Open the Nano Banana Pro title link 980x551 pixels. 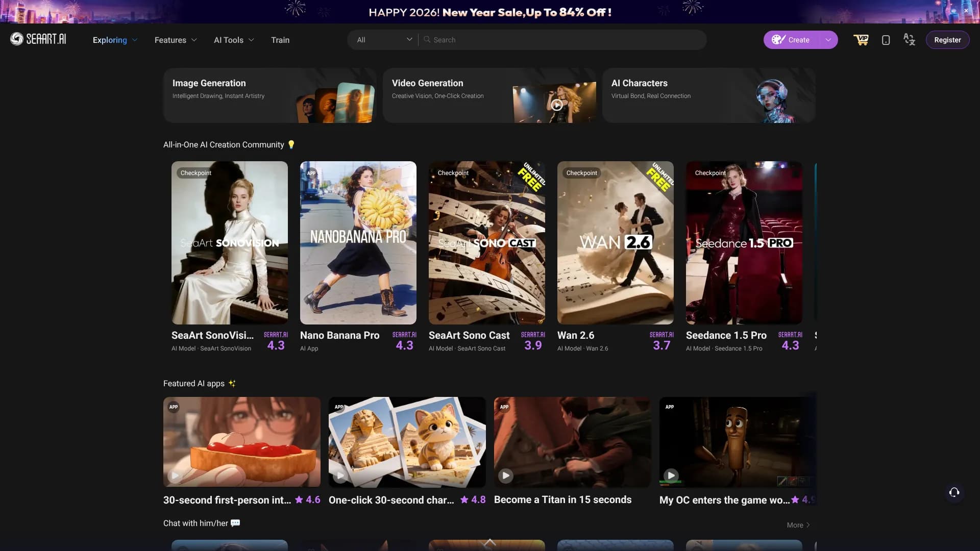point(340,335)
